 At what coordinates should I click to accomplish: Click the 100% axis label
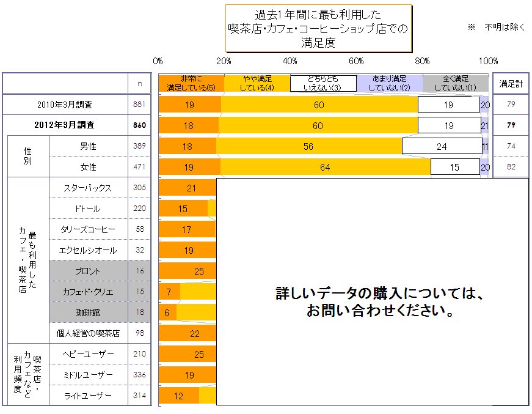point(488,61)
